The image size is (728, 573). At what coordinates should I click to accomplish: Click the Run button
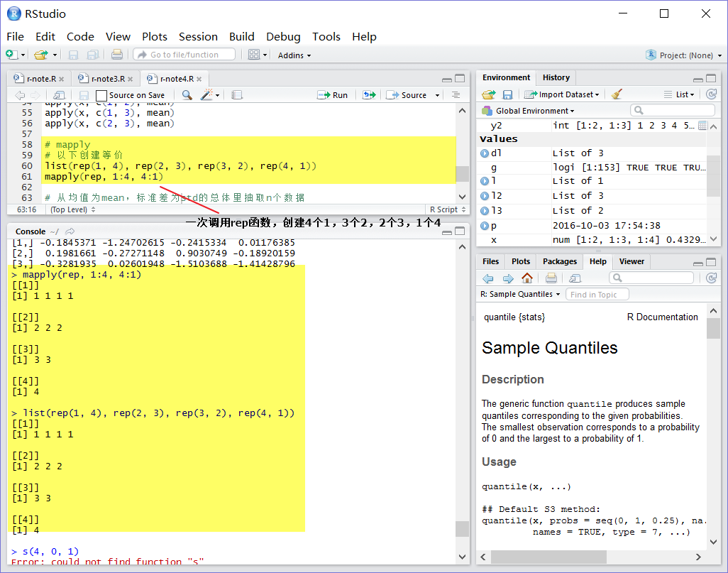click(x=333, y=95)
